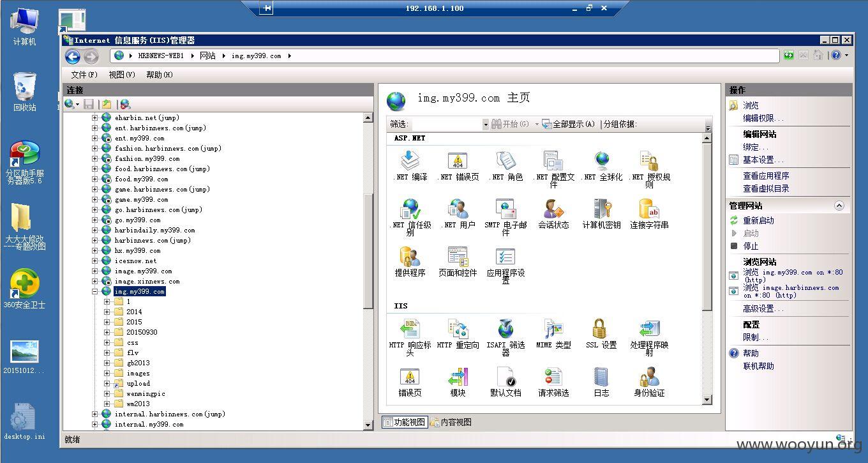
Task: Open the .NET 配置文件 icon
Action: tap(553, 169)
